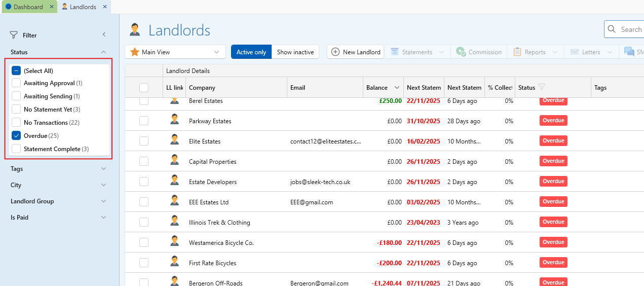644x286 pixels.
Task: Click the SMS chat bubble icon
Action: (x=629, y=52)
